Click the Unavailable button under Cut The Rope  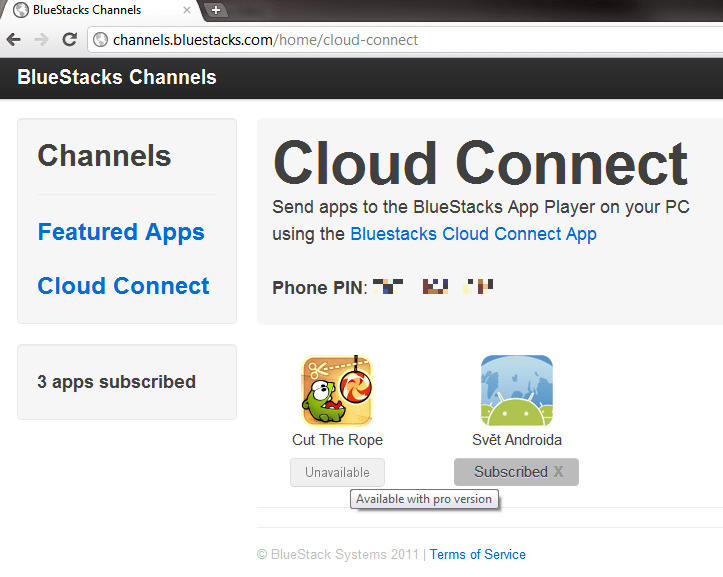tap(337, 472)
